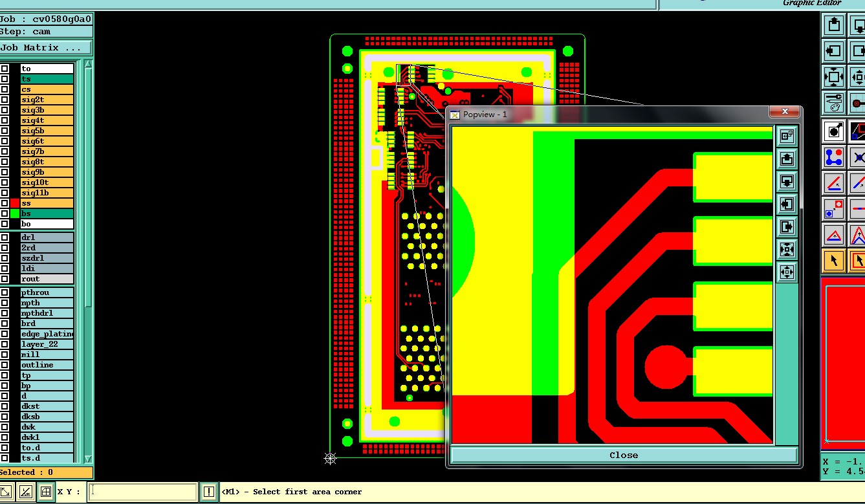Select the red-blue angled line tool
Viewport: 865px width, 504px height.
pyautogui.click(x=834, y=183)
